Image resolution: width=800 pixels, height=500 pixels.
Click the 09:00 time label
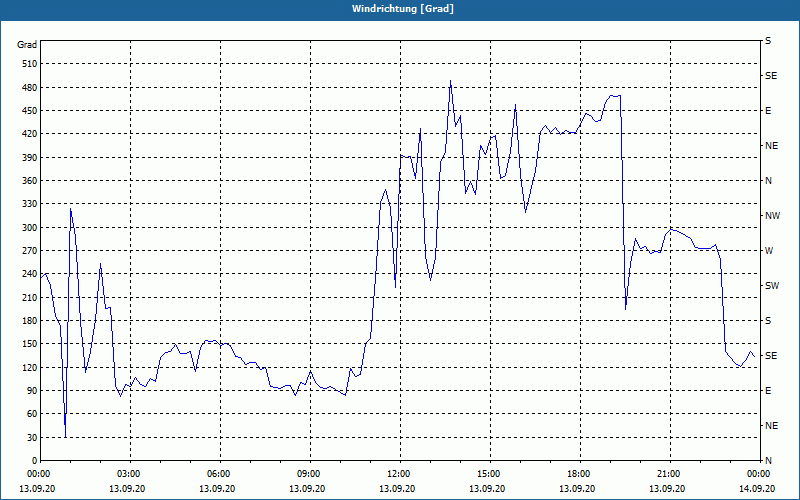(x=308, y=474)
